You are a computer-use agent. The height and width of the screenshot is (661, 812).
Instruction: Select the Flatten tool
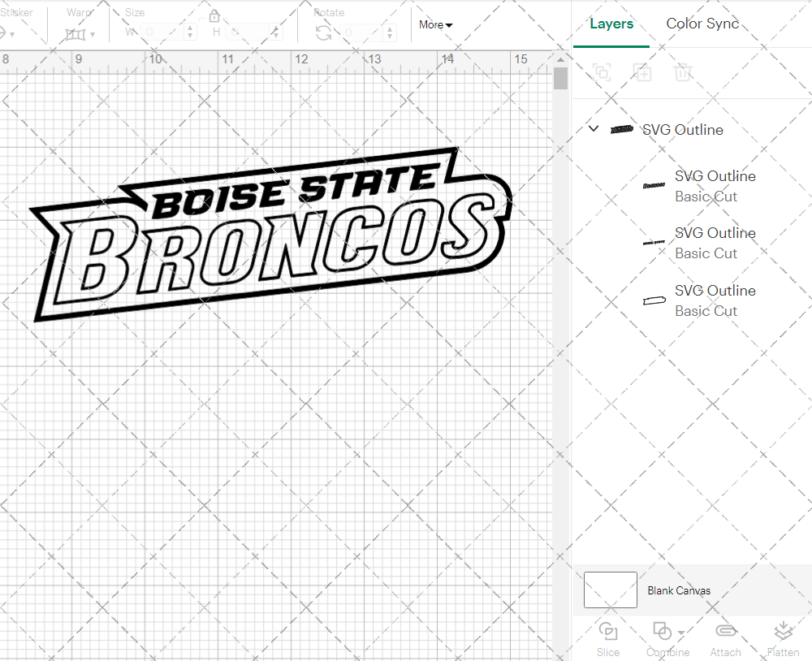783,640
